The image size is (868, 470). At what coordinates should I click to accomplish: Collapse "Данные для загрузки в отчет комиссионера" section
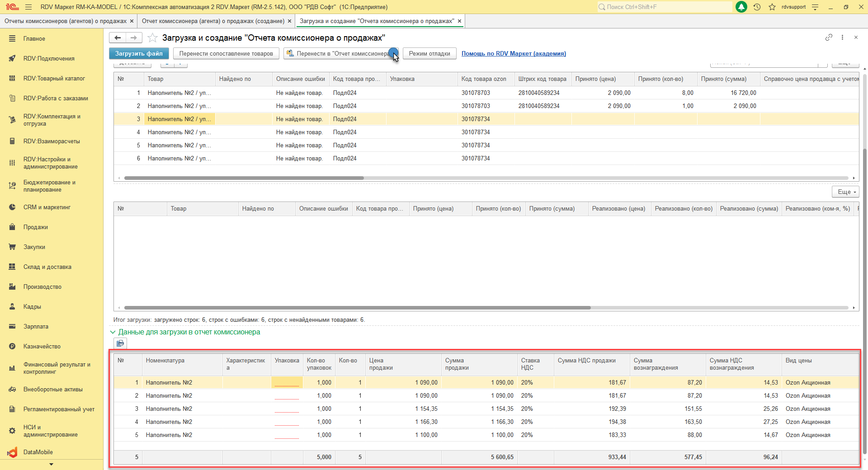[x=113, y=332]
